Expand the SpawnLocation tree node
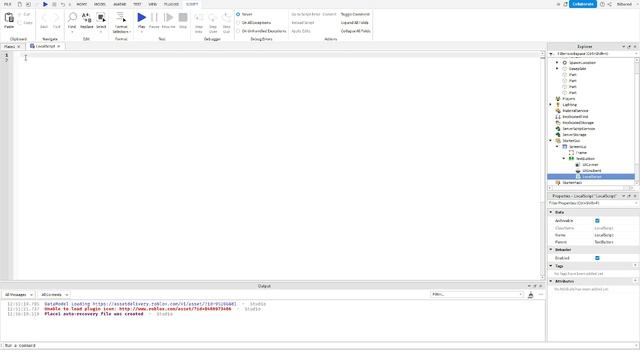This screenshot has height=360, width=640. (x=558, y=63)
